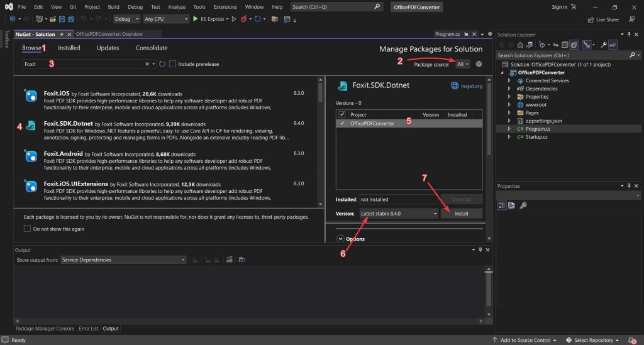This screenshot has height=345, width=644.
Task: Click Add to Source Control
Action: 525,340
